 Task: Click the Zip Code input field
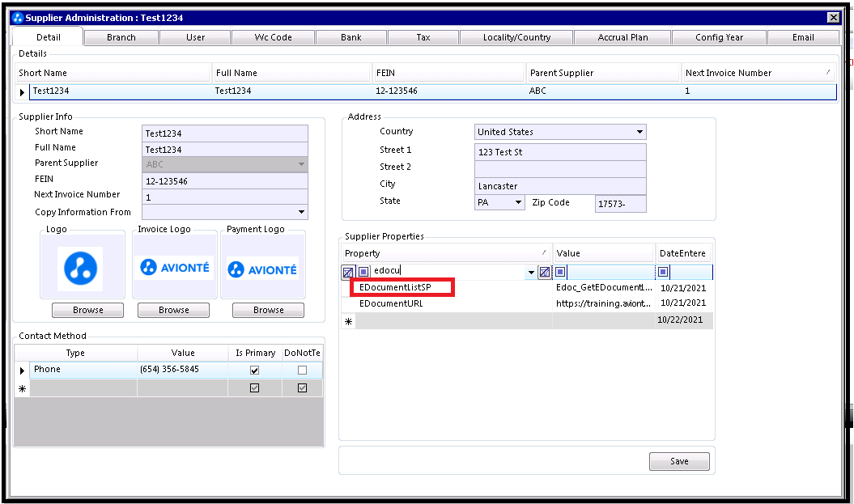pos(620,204)
